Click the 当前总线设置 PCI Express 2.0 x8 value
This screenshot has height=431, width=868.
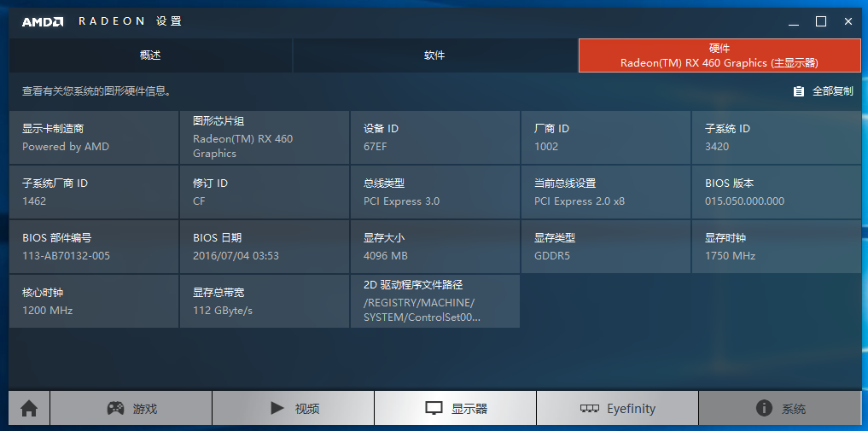pos(580,201)
